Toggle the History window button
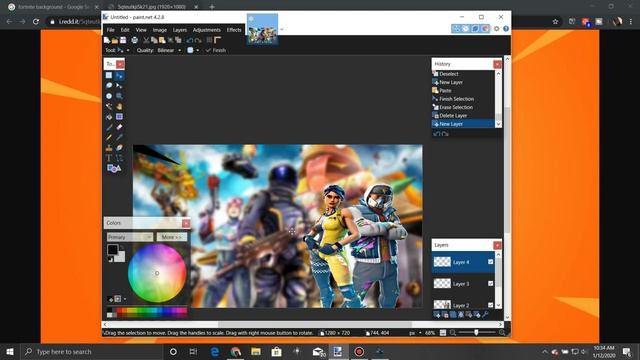 click(466, 29)
